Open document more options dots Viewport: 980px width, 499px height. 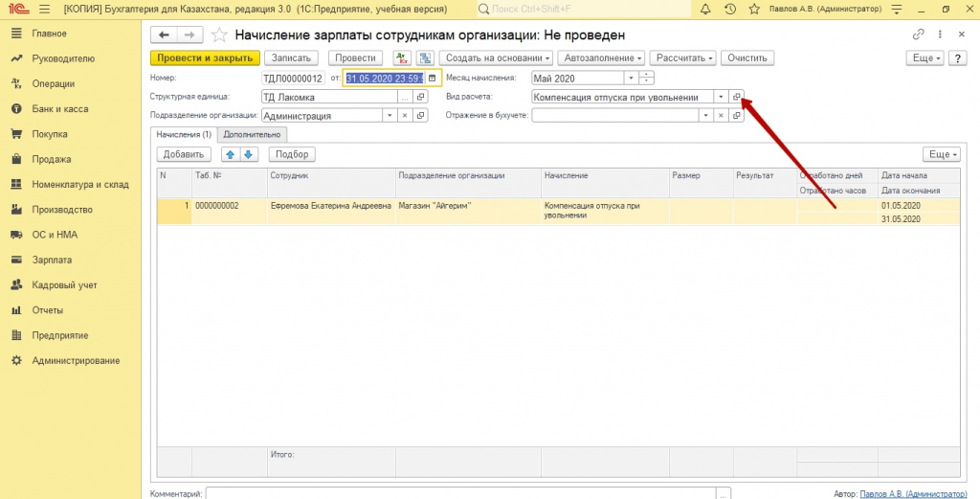pos(940,34)
